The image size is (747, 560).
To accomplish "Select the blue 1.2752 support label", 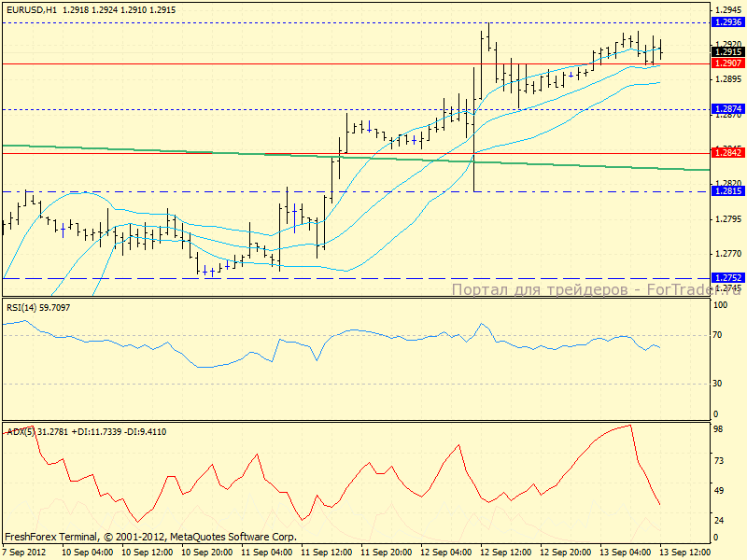I will click(726, 278).
